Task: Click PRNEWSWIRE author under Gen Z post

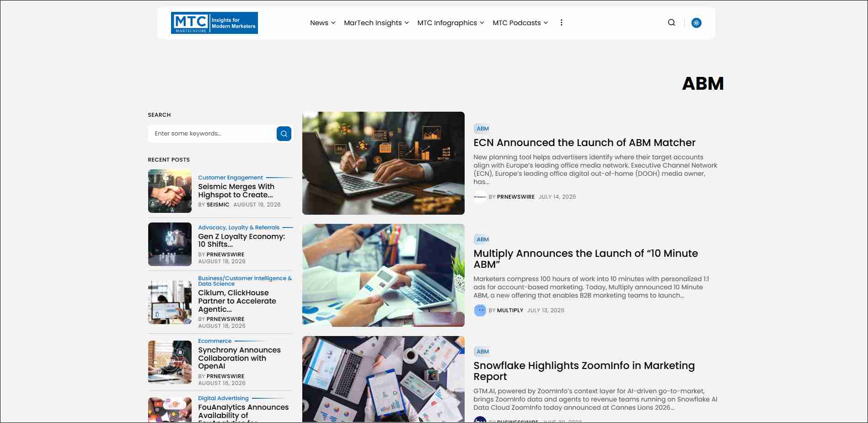Action: (x=225, y=255)
